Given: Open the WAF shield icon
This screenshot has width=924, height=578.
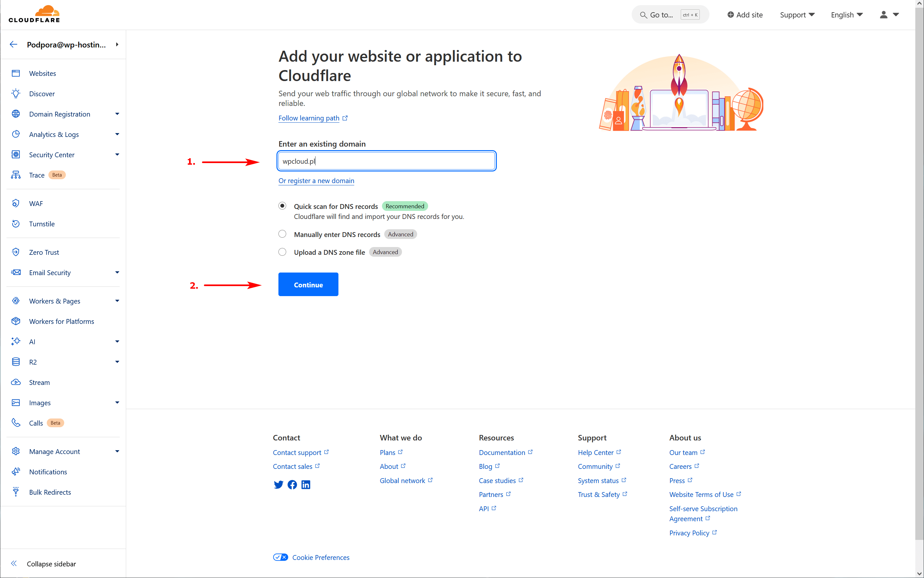Looking at the screenshot, I should 16,203.
